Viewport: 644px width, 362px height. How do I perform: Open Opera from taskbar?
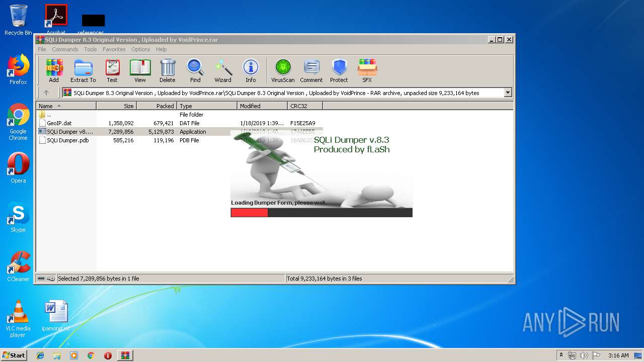[x=108, y=355]
